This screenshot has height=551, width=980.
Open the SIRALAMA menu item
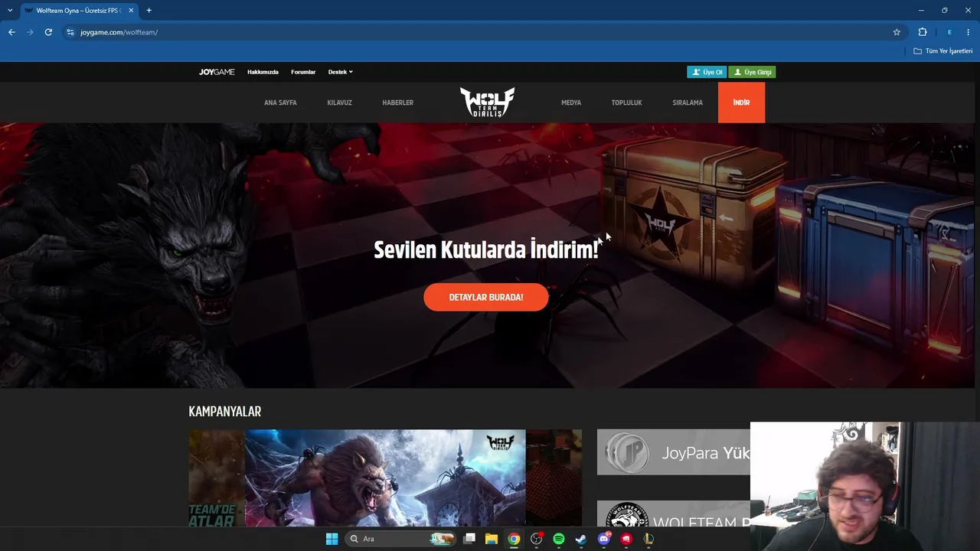688,103
